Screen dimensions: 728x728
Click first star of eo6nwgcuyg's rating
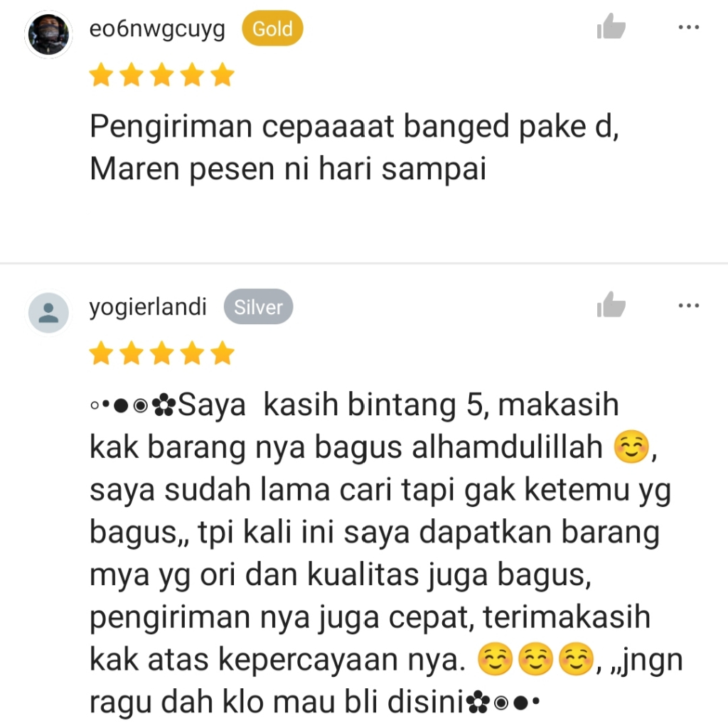(x=101, y=75)
